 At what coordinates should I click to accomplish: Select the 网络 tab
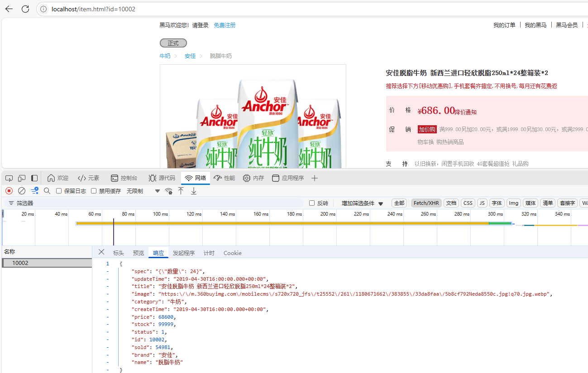click(x=196, y=178)
